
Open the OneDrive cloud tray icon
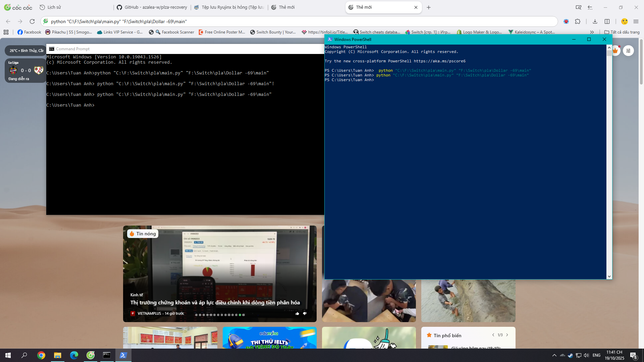pos(562,355)
